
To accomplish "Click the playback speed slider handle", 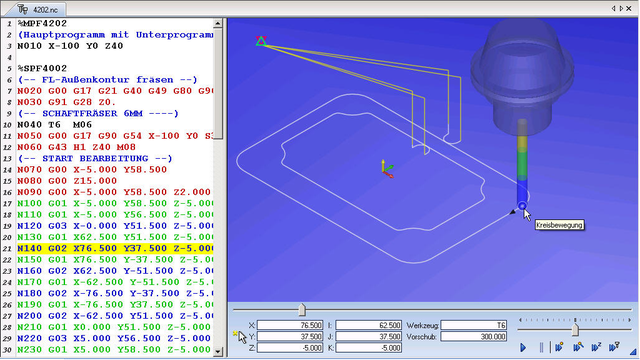I will (x=575, y=329).
